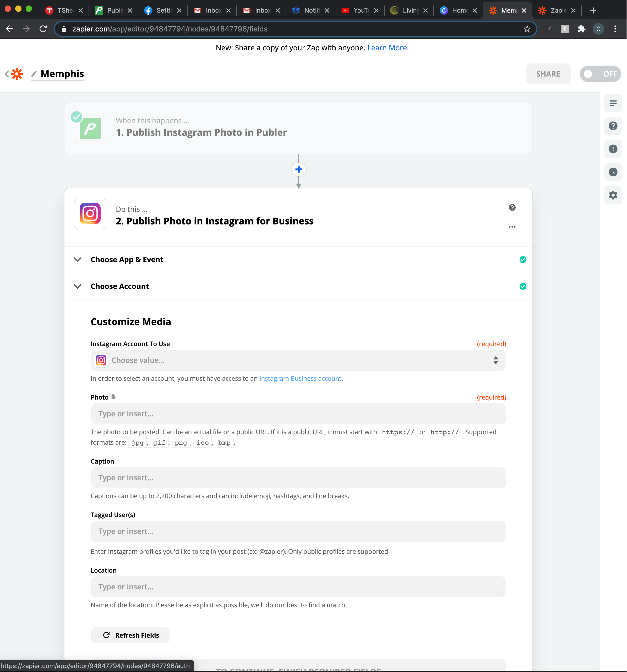The image size is (627, 672).
Task: Open the Instagram Account To Use dropdown
Action: 298,360
